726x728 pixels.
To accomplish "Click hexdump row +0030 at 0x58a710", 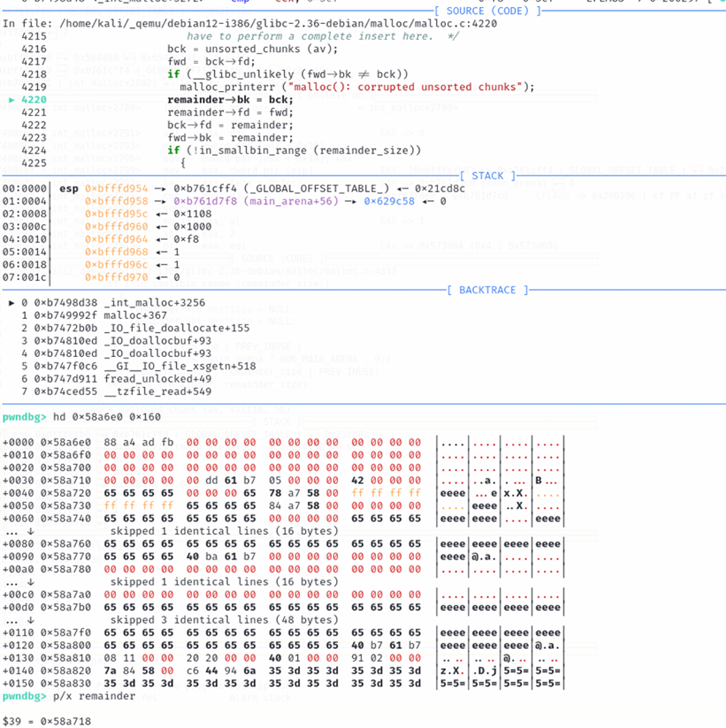I will pos(283,480).
